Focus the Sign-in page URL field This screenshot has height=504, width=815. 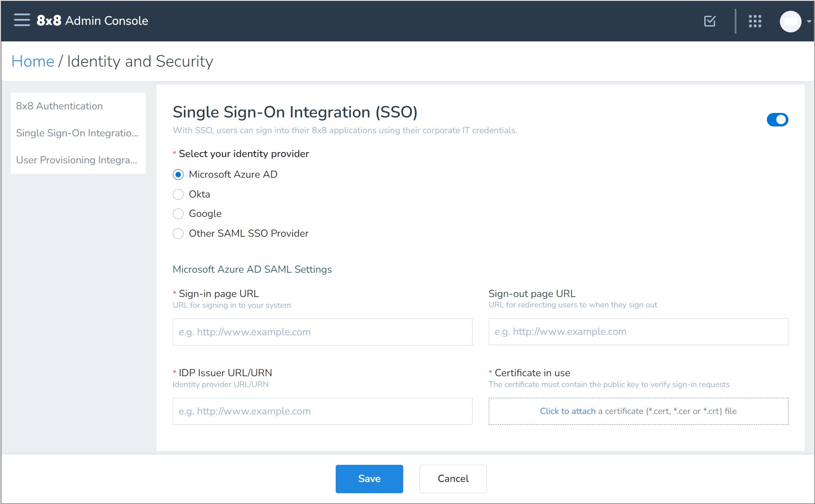[322, 332]
